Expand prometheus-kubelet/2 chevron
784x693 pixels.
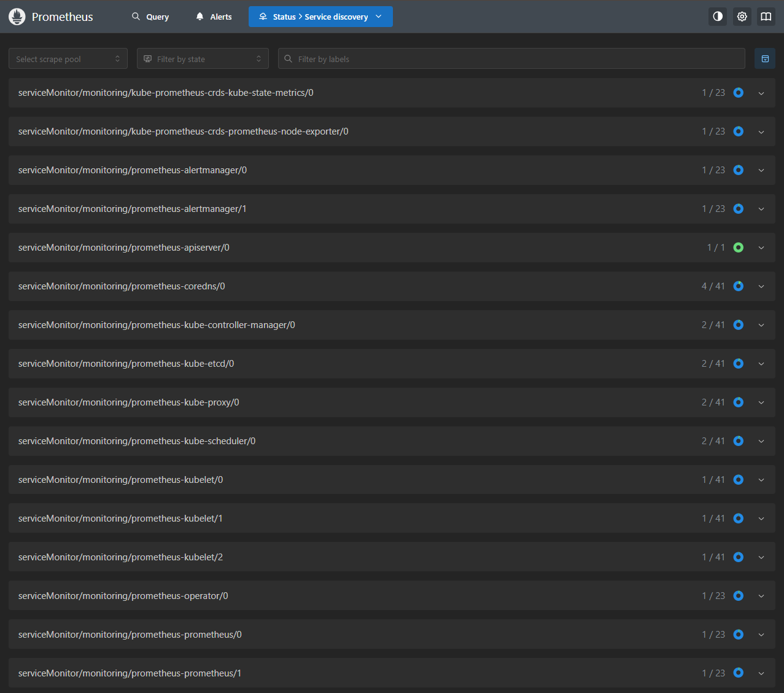click(x=761, y=558)
